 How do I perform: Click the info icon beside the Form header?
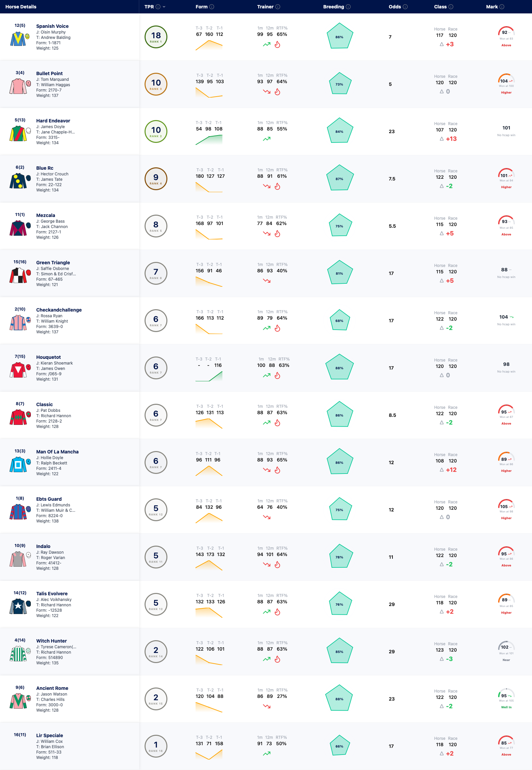(x=212, y=7)
